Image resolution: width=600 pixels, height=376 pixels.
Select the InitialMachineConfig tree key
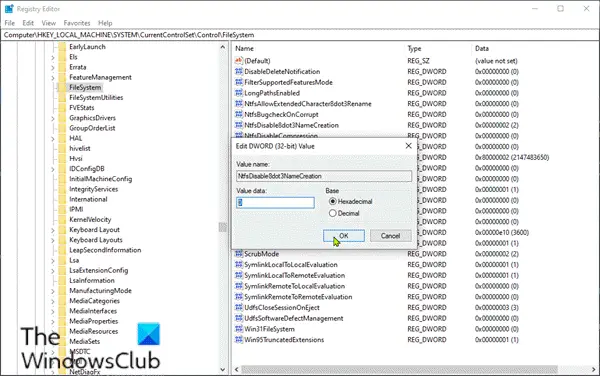coord(101,179)
